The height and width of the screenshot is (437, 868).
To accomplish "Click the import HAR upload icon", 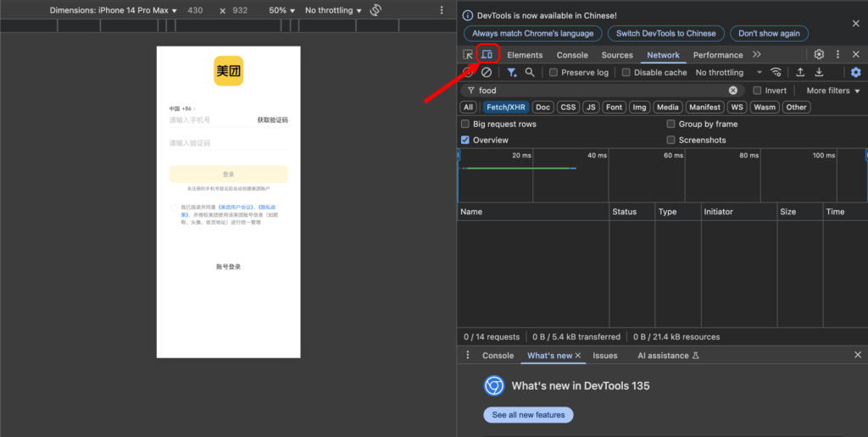I will tap(799, 73).
